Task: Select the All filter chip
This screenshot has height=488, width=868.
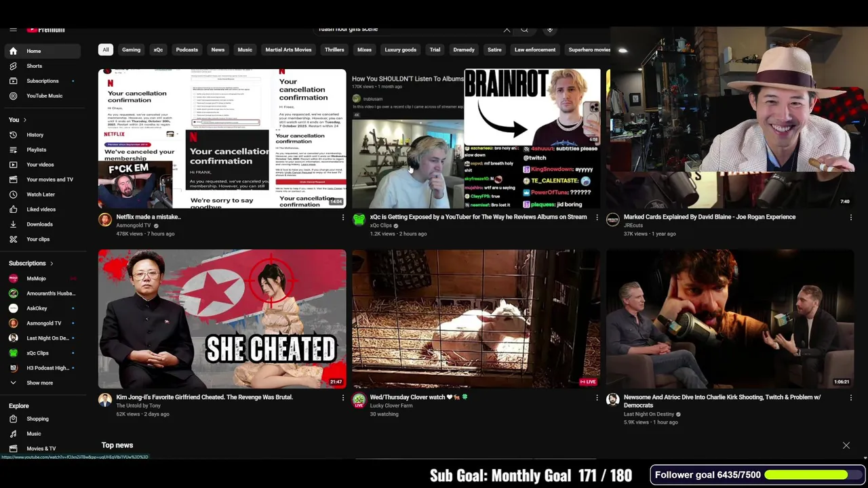Action: tap(105, 49)
